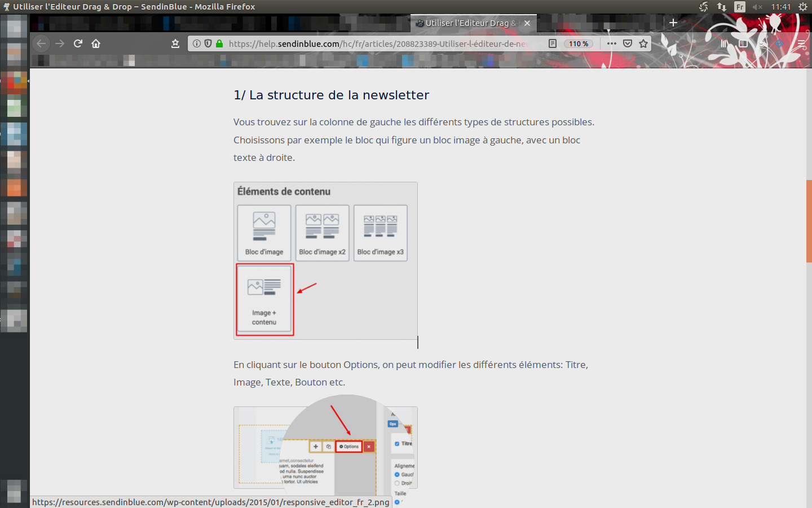This screenshot has width=812, height=508.
Task: Open the three-dot page actions menu
Action: [612, 43]
